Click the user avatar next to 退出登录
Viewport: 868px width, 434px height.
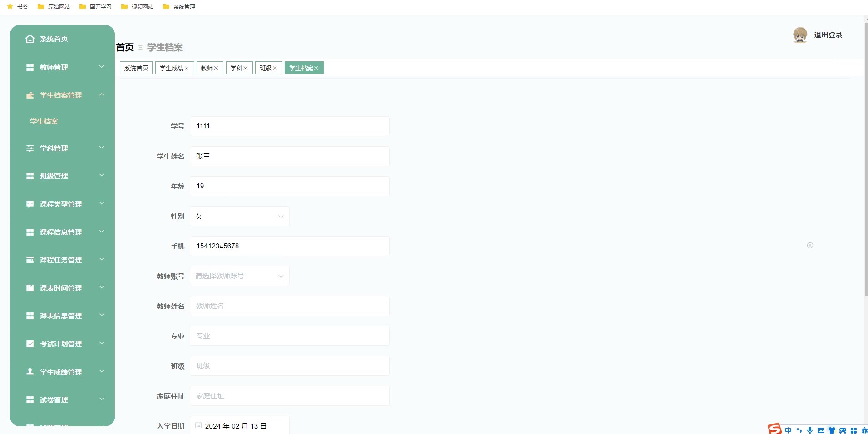[800, 35]
